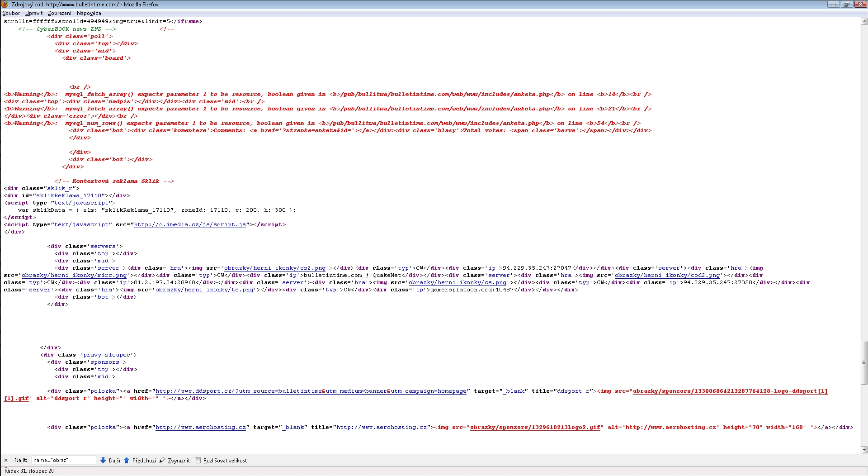Click the Najít search input field
Screen dimensions: 868x476
tap(64, 460)
